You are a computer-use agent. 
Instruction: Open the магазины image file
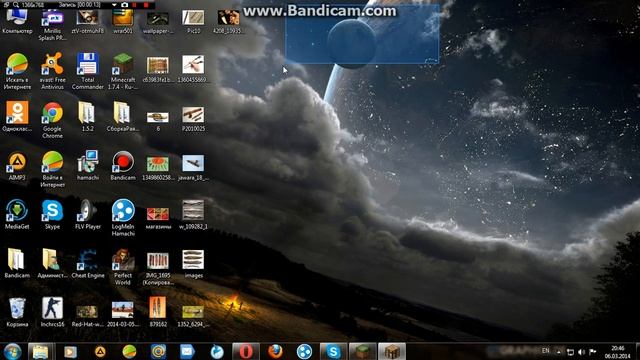158,217
